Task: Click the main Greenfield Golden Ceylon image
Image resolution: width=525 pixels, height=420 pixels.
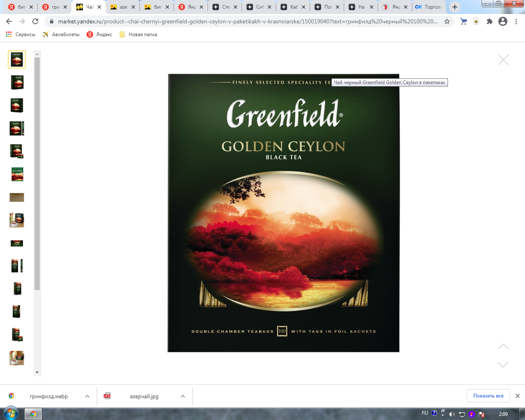Action: pyautogui.click(x=283, y=213)
